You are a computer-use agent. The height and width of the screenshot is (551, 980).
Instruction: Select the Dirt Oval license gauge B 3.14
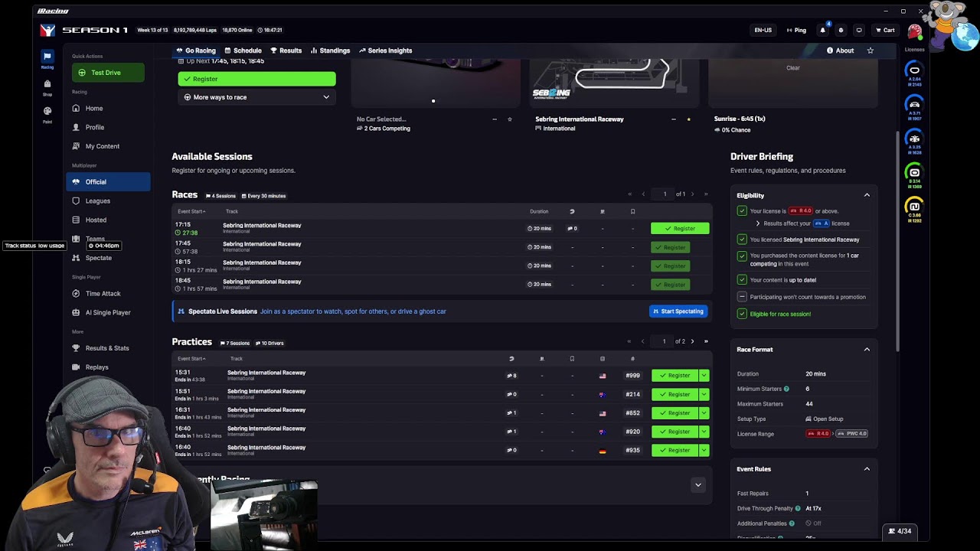(914, 175)
